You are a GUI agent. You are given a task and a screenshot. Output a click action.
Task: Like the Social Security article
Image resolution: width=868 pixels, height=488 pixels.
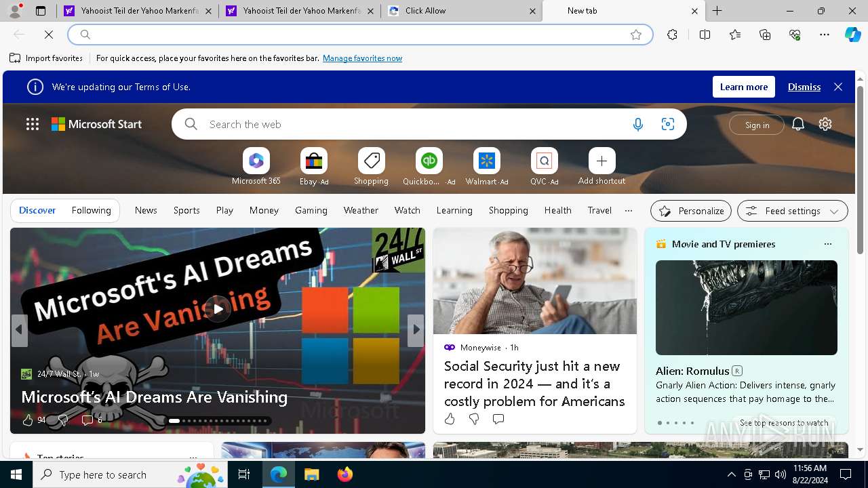coord(450,419)
